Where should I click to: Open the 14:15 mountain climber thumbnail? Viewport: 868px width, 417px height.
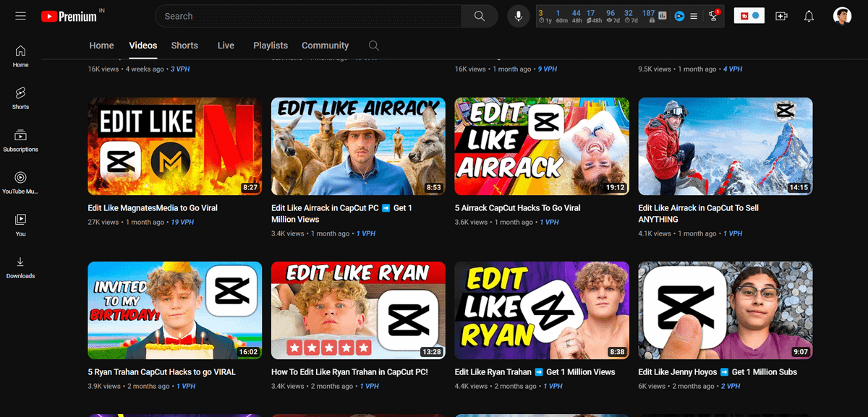(726, 147)
